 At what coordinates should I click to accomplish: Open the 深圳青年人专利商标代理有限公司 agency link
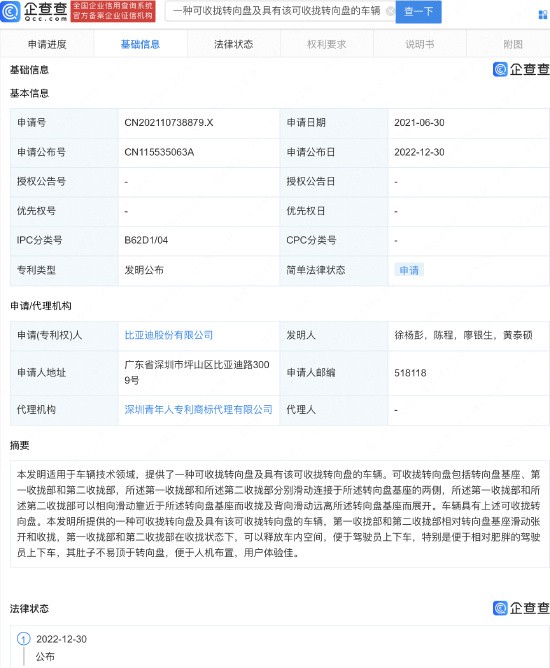click(199, 410)
